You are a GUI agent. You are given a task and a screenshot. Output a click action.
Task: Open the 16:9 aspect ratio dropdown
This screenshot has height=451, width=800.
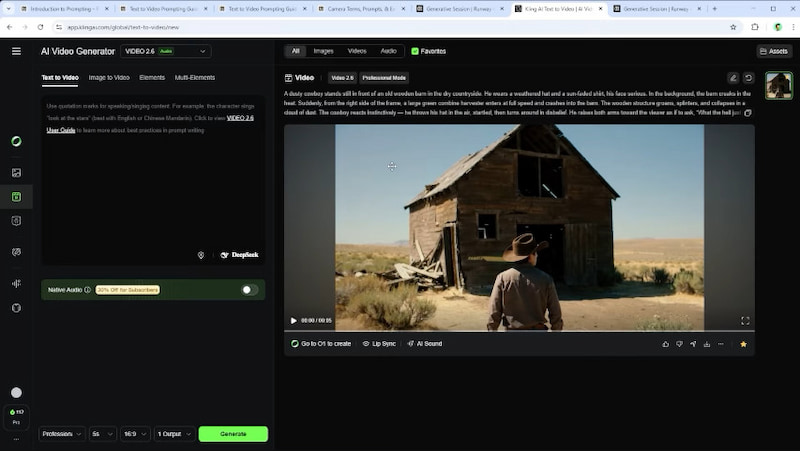tap(134, 434)
